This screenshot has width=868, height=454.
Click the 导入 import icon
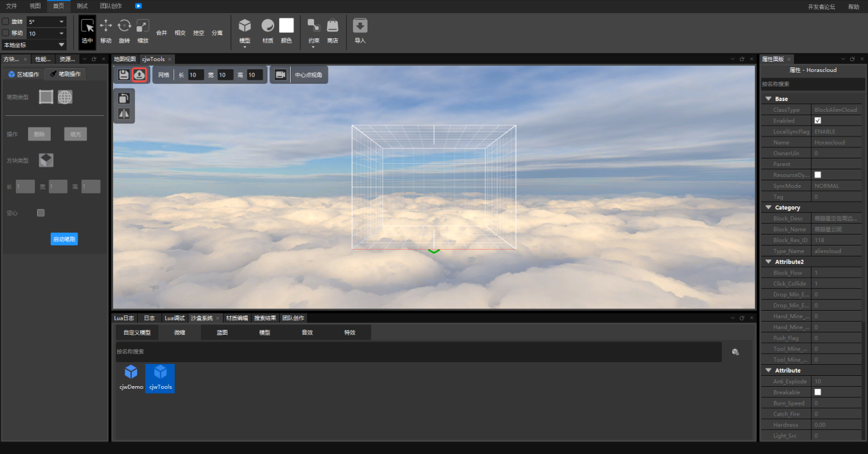pos(360,26)
